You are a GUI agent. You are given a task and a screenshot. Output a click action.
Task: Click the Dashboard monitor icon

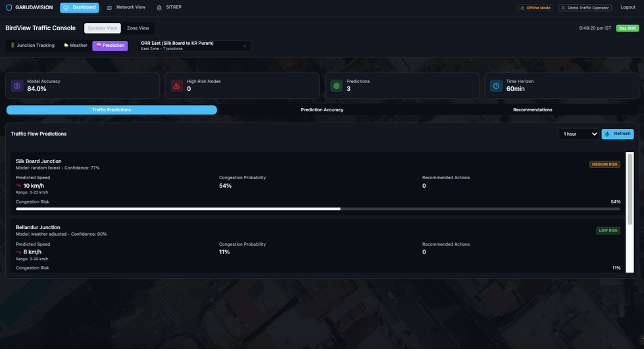click(x=66, y=8)
